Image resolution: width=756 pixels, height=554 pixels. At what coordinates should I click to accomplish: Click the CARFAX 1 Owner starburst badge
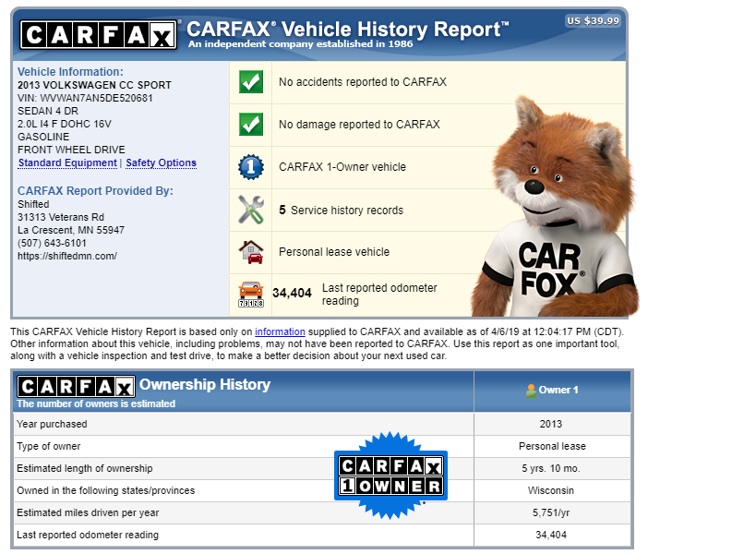click(x=390, y=476)
